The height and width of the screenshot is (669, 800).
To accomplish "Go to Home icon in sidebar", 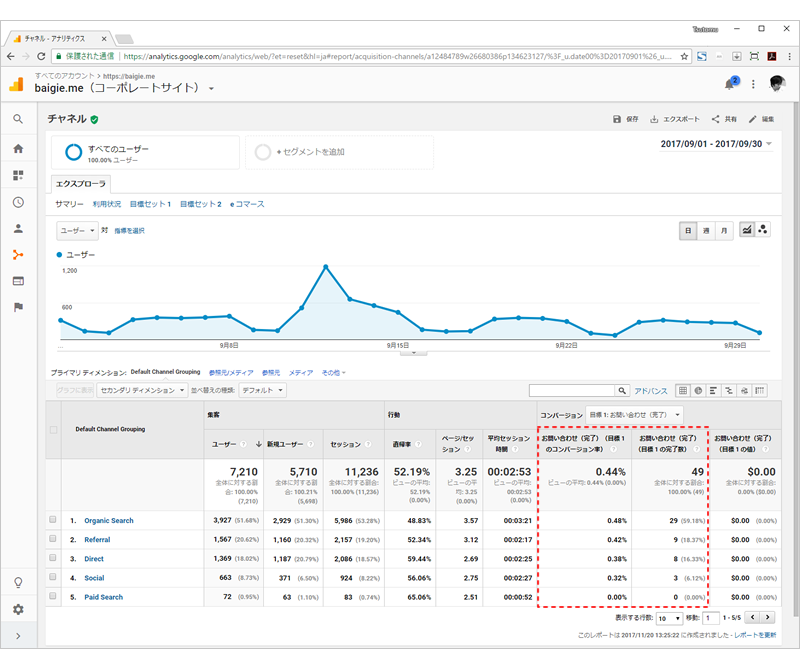I will point(18,148).
